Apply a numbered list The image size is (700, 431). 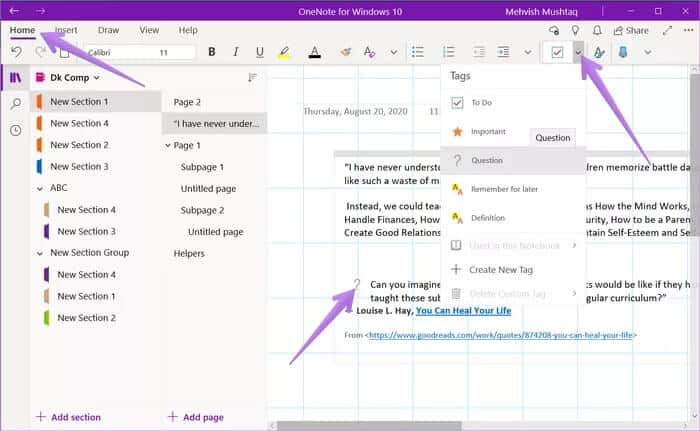449,52
